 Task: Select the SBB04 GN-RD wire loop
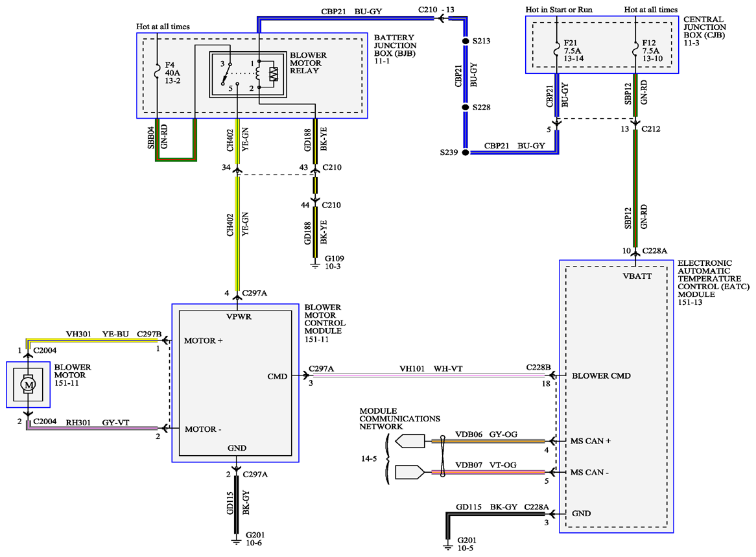[x=176, y=158]
